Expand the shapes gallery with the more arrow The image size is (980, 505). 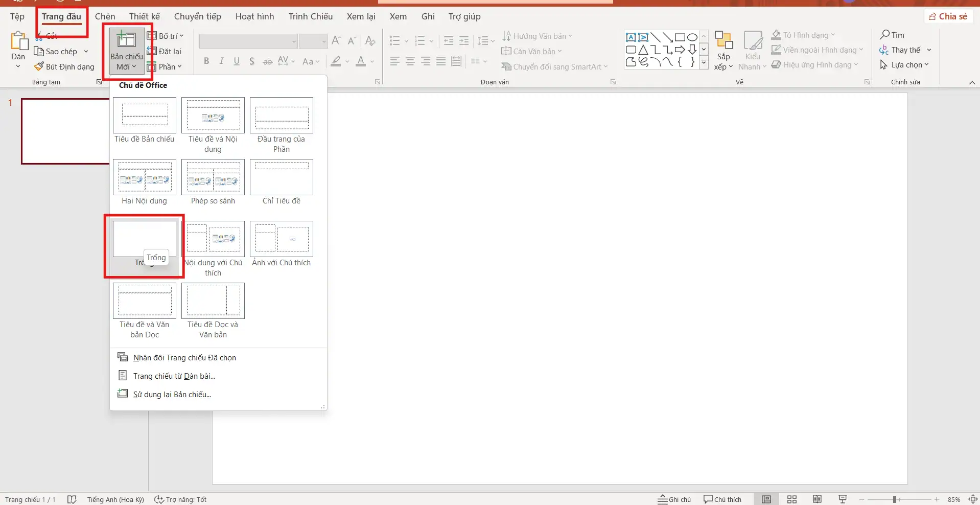coord(704,62)
